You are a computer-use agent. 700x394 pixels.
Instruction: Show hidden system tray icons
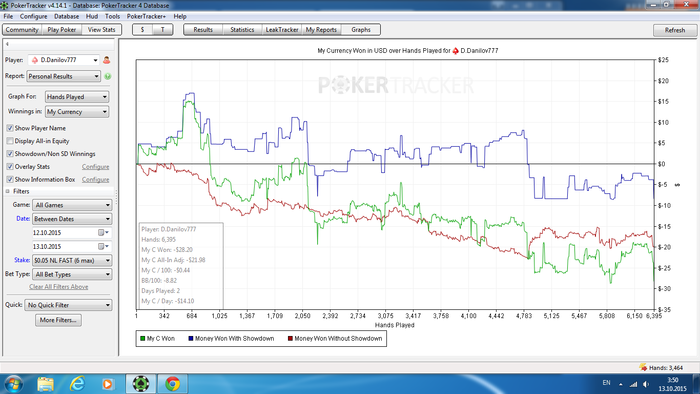coord(621,384)
